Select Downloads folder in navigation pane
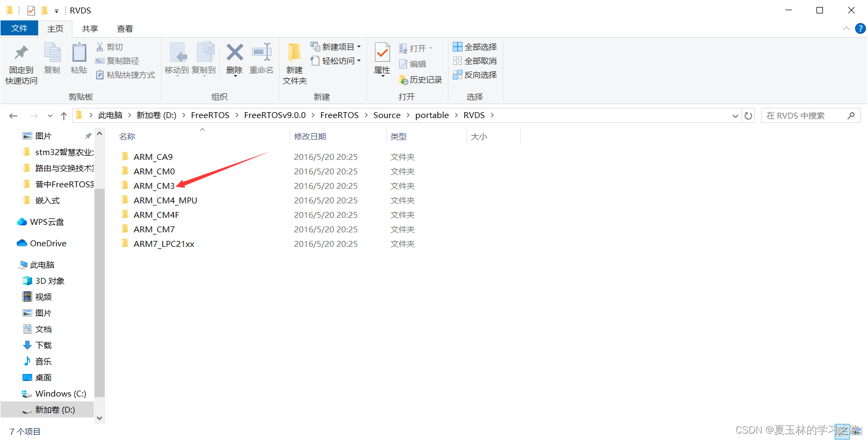The width and height of the screenshot is (868, 440). coord(37,345)
